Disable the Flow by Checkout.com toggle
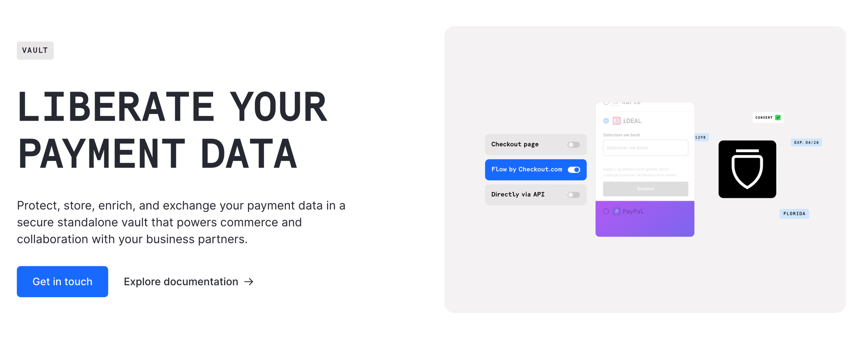 [x=573, y=170]
